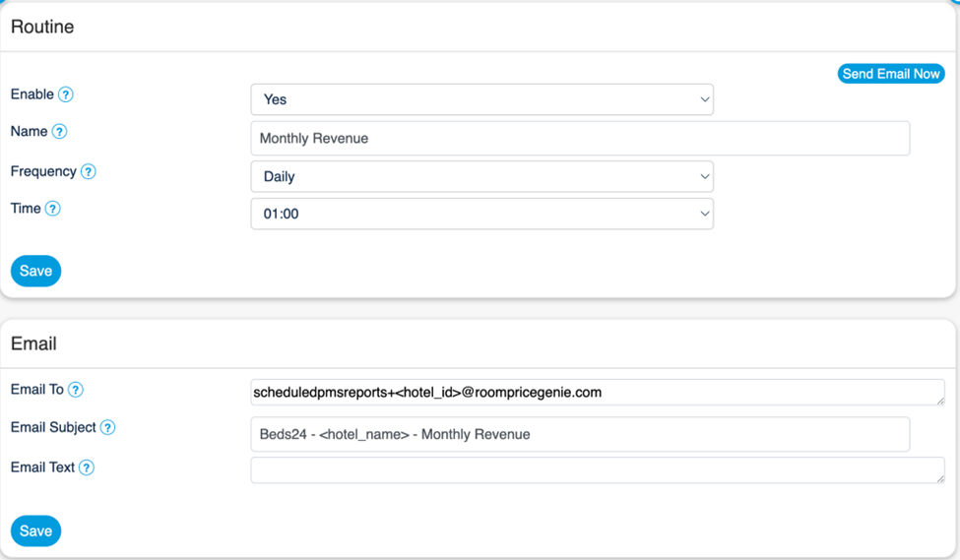Show help for the Frequency setting

(x=89, y=172)
